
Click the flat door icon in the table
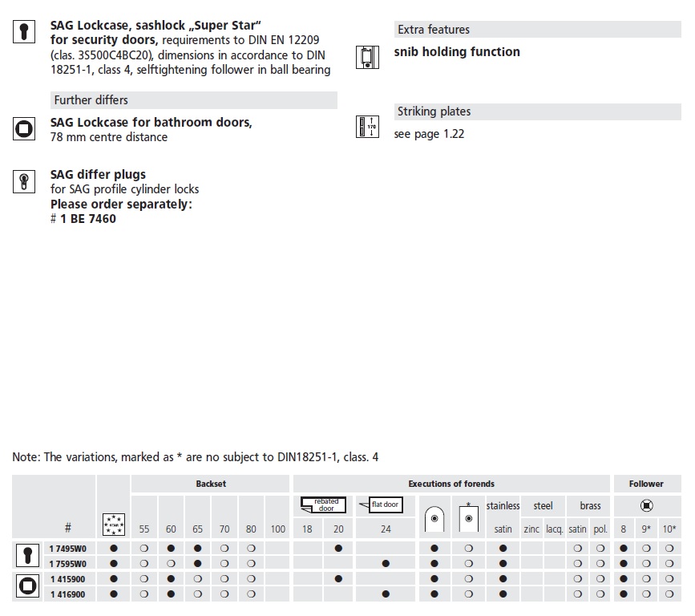point(382,505)
